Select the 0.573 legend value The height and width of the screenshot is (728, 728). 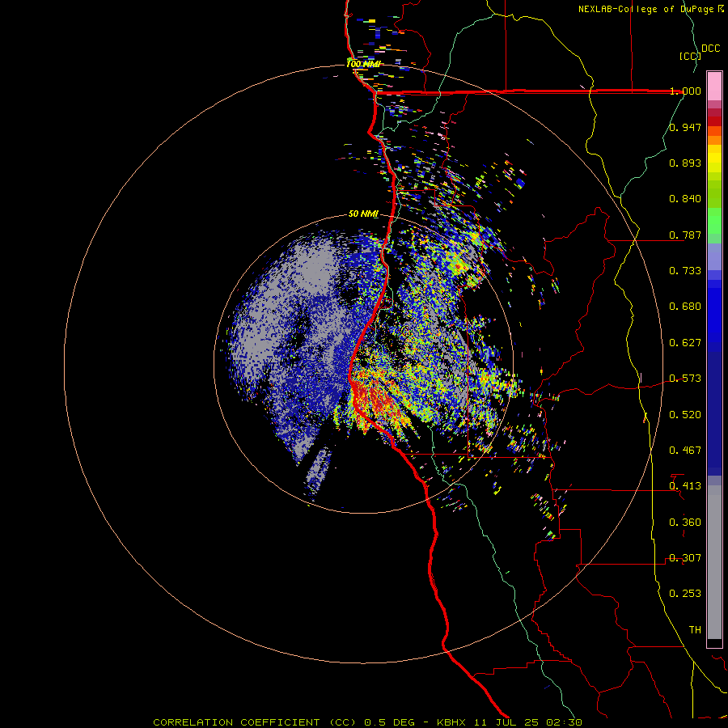pyautogui.click(x=685, y=379)
